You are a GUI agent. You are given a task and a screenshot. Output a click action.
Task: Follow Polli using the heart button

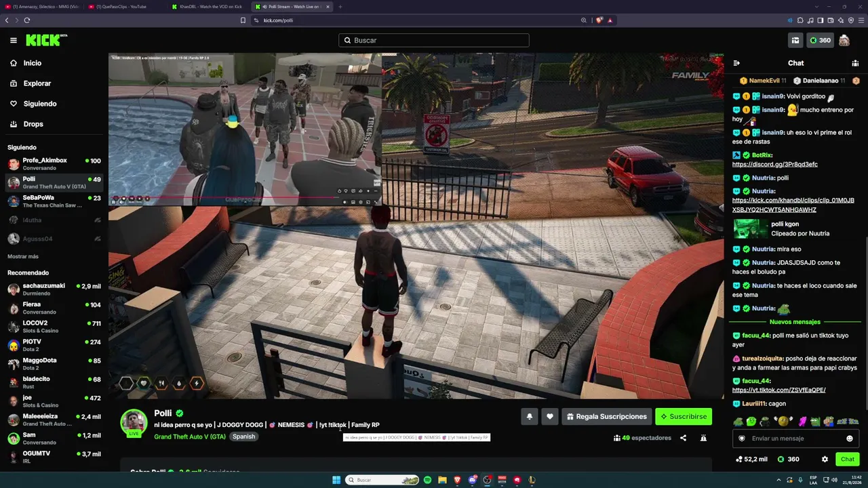click(550, 417)
